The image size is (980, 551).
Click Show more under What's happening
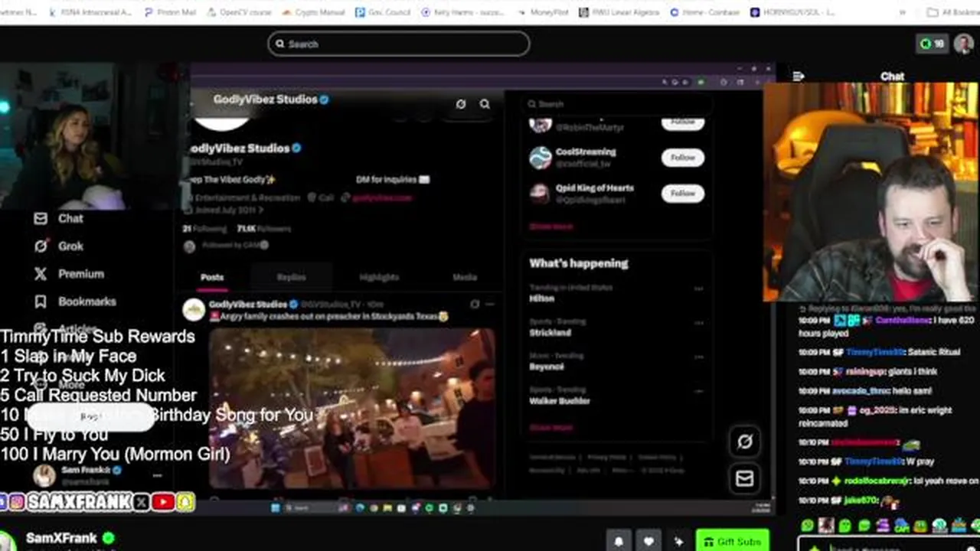(550, 428)
